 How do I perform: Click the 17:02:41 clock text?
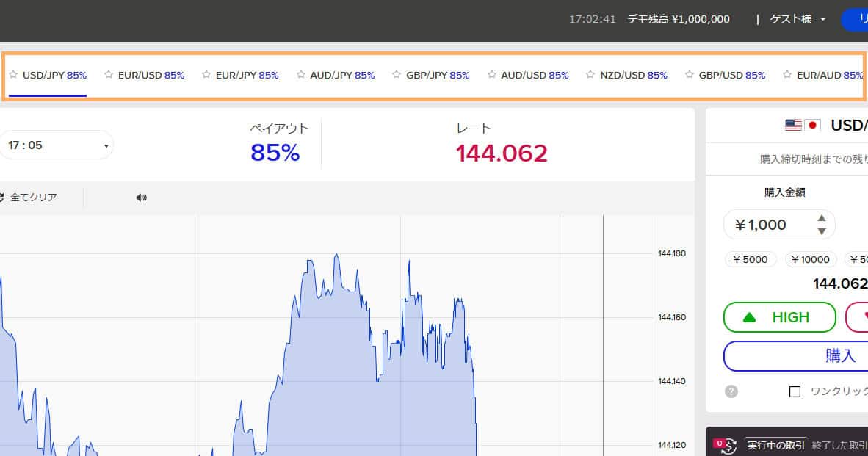pyautogui.click(x=593, y=19)
